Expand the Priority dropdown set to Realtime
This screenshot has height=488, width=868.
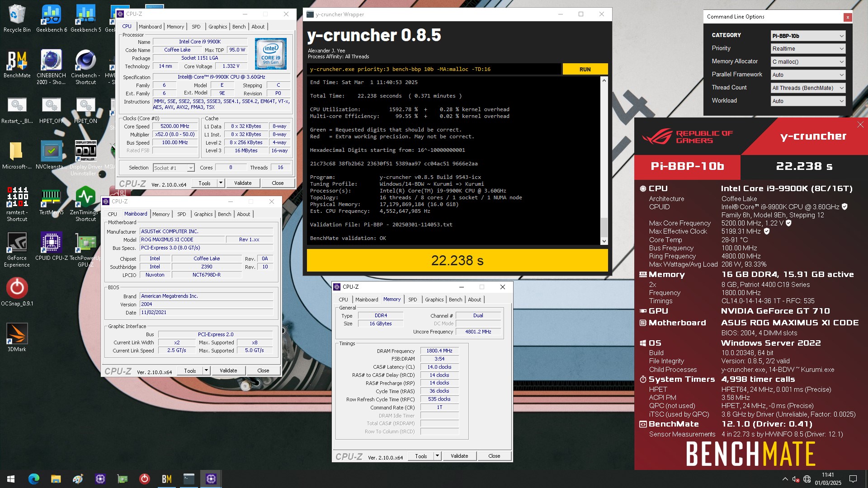coord(808,49)
